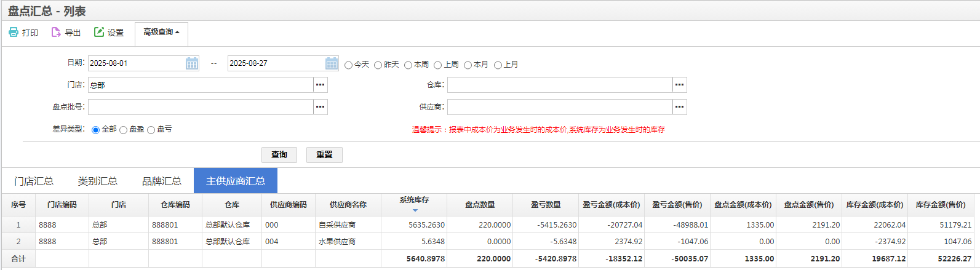Click the store field ellipsis browse button

pyautogui.click(x=320, y=85)
